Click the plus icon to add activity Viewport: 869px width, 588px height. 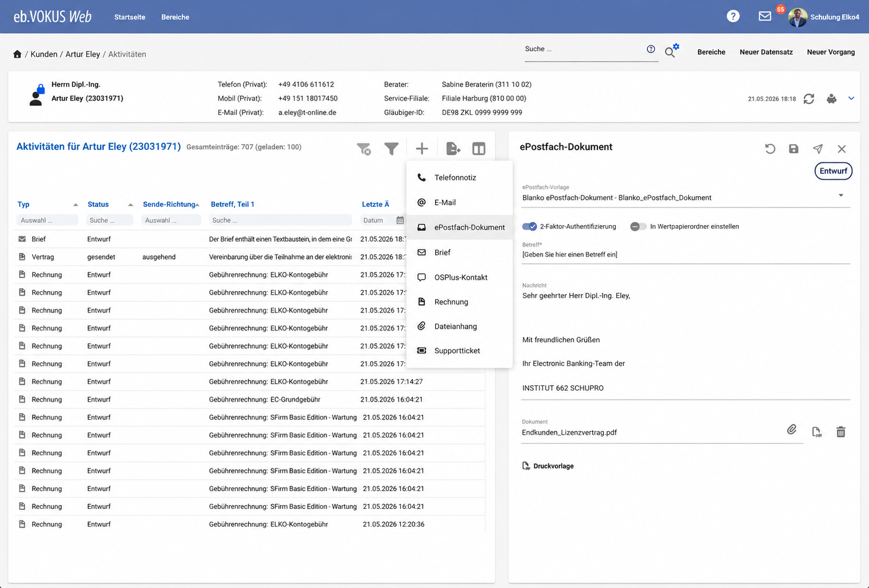(x=422, y=149)
